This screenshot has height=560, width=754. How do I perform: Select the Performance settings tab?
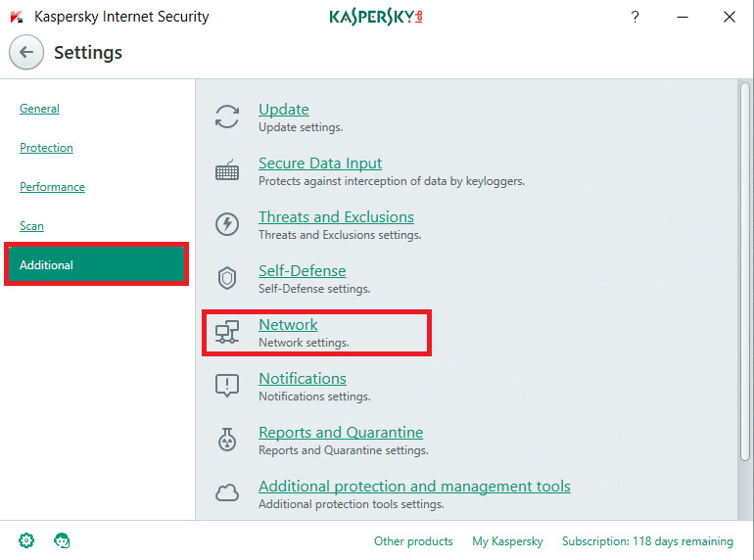pyautogui.click(x=52, y=187)
